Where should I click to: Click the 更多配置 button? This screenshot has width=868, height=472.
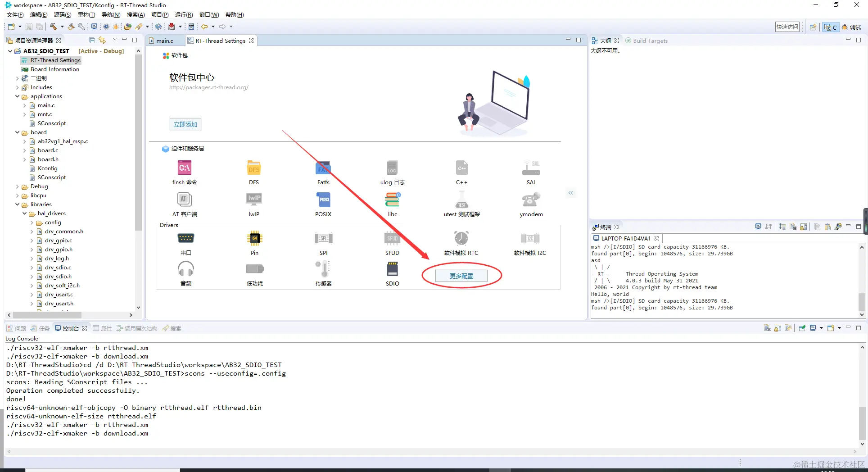click(461, 276)
